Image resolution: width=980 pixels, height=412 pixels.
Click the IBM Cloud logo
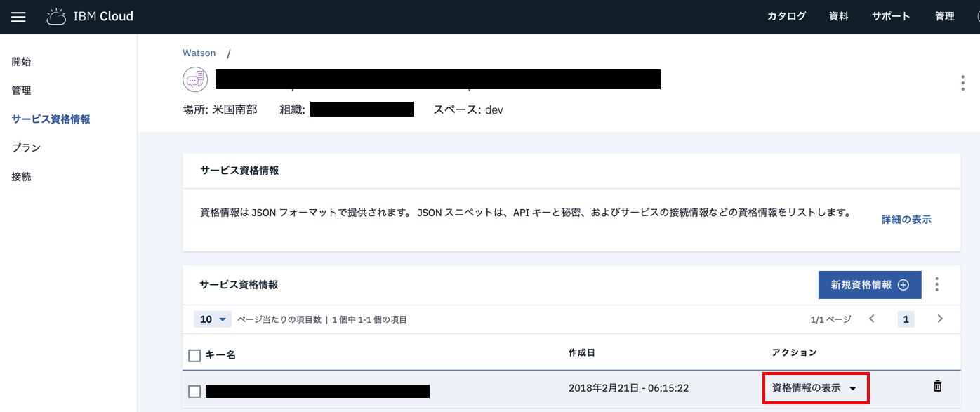point(90,16)
